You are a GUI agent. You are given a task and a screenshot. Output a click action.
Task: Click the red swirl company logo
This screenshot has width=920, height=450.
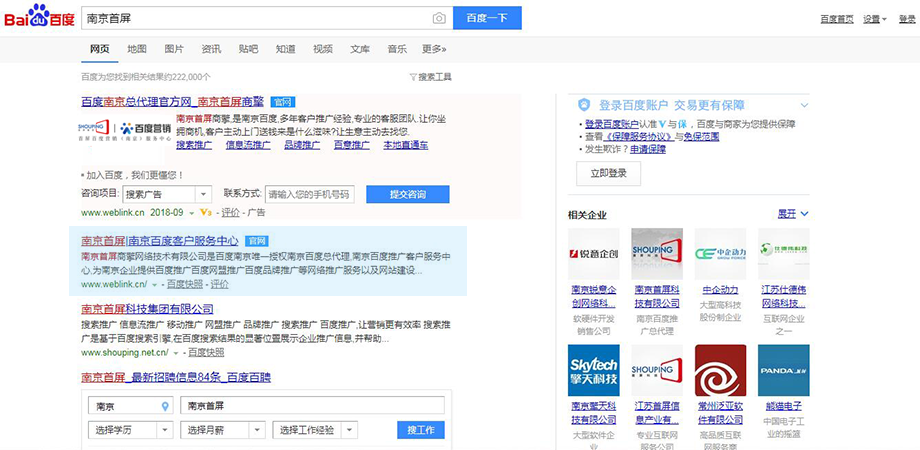(720, 370)
